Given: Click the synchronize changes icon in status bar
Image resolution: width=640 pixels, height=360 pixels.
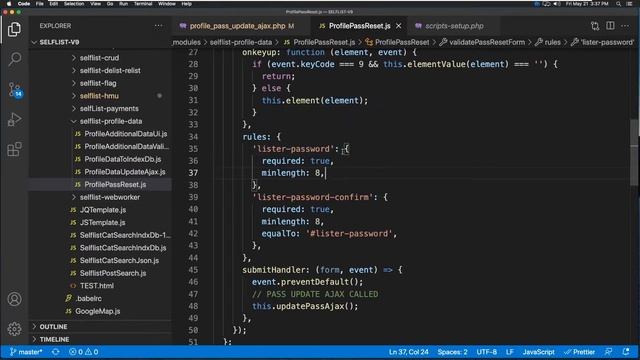Looking at the screenshot, I should pos(56,352).
